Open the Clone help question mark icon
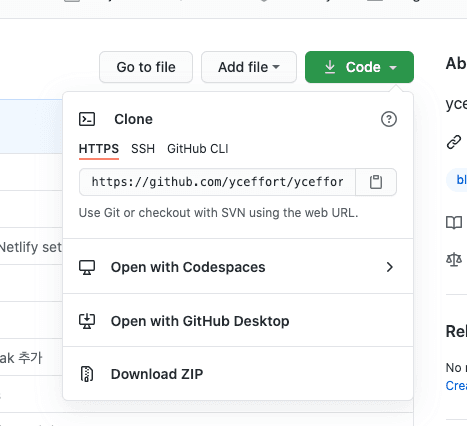This screenshot has height=426, width=467. pos(389,119)
